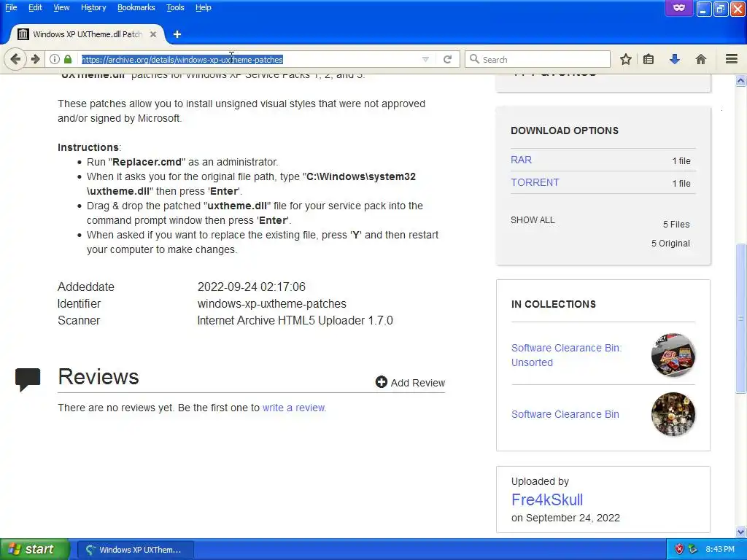
Task: Click the magnifier icon in search box
Action: (x=474, y=59)
